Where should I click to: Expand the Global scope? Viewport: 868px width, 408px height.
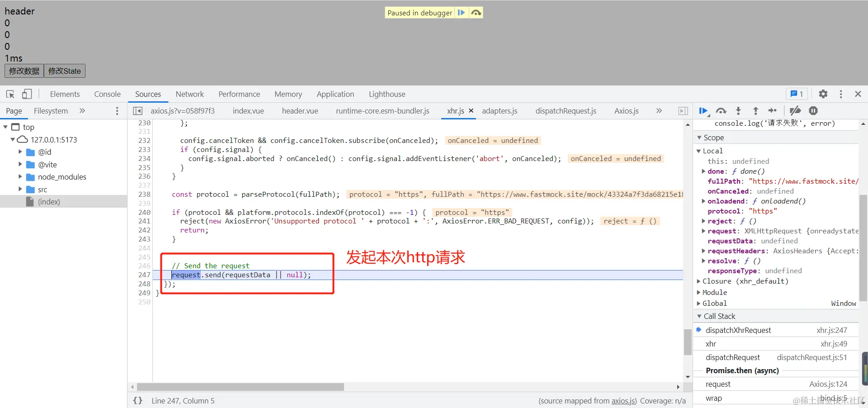pyautogui.click(x=698, y=304)
